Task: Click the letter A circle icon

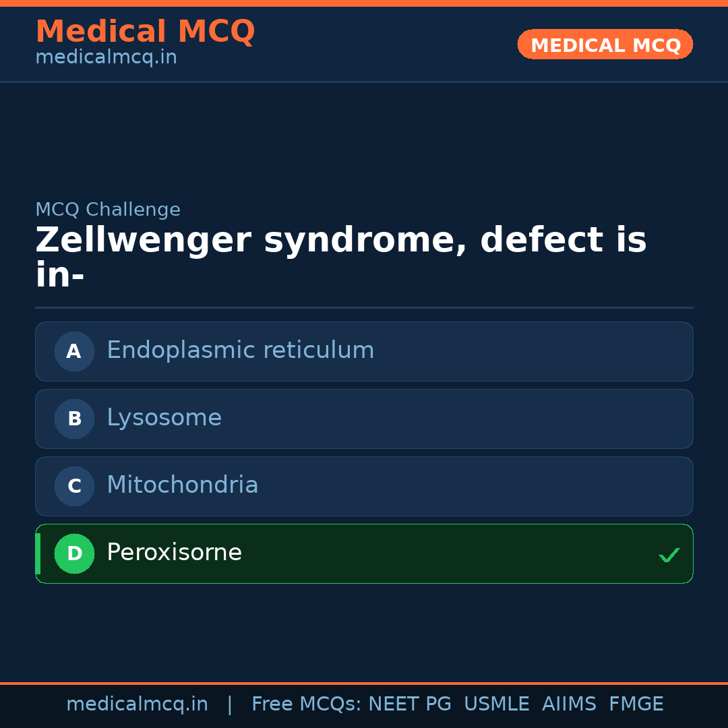Action: point(74,351)
